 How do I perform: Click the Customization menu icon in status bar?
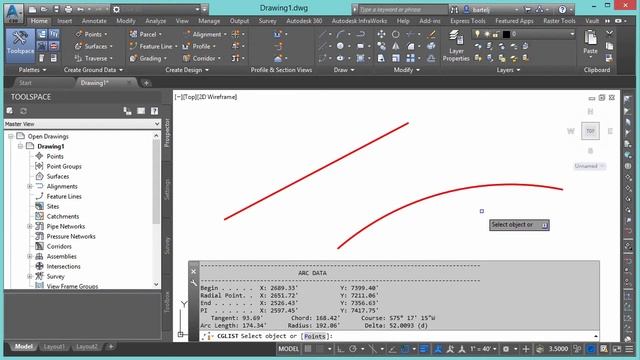tap(629, 349)
